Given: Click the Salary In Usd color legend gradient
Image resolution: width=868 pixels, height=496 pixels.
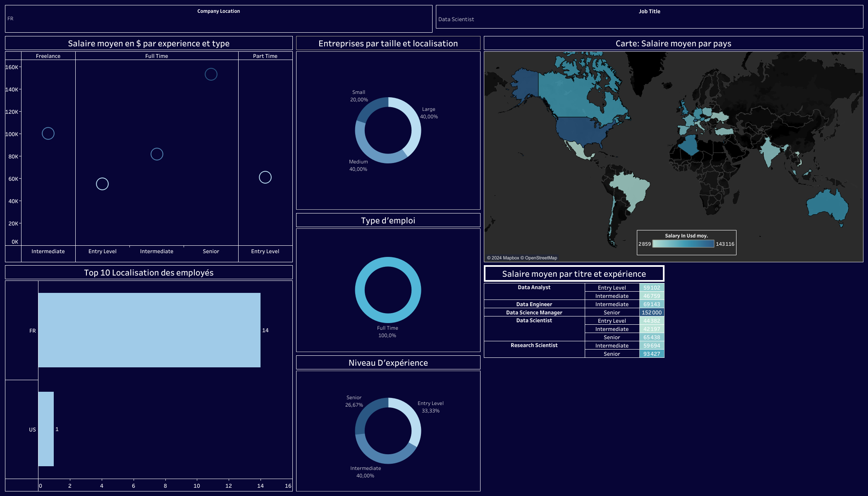Looking at the screenshot, I should [683, 244].
